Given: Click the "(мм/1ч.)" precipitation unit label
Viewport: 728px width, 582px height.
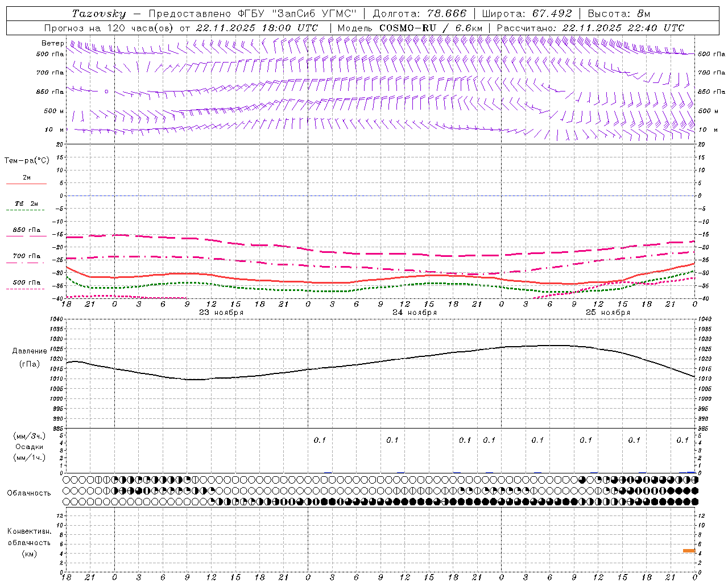Looking at the screenshot, I should tap(30, 458).
